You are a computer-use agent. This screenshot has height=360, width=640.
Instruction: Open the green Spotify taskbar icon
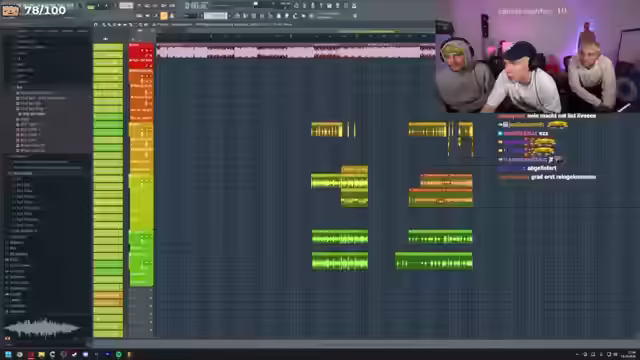pyautogui.click(x=118, y=354)
